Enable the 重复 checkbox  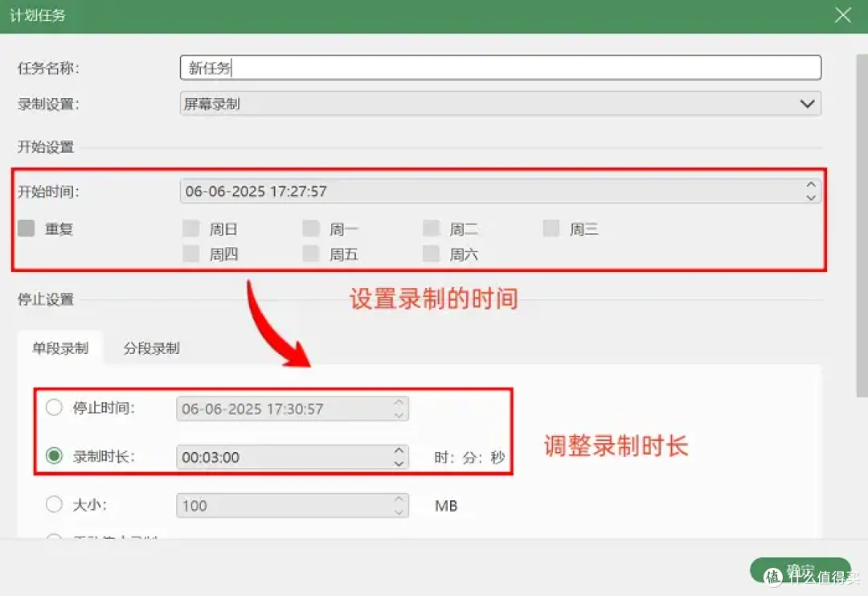(x=26, y=228)
